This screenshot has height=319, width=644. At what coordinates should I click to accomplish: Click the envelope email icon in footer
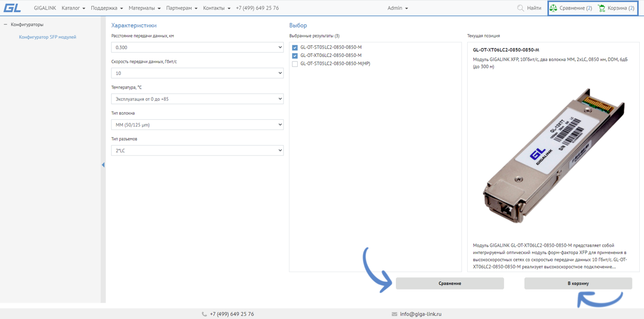[394, 314]
